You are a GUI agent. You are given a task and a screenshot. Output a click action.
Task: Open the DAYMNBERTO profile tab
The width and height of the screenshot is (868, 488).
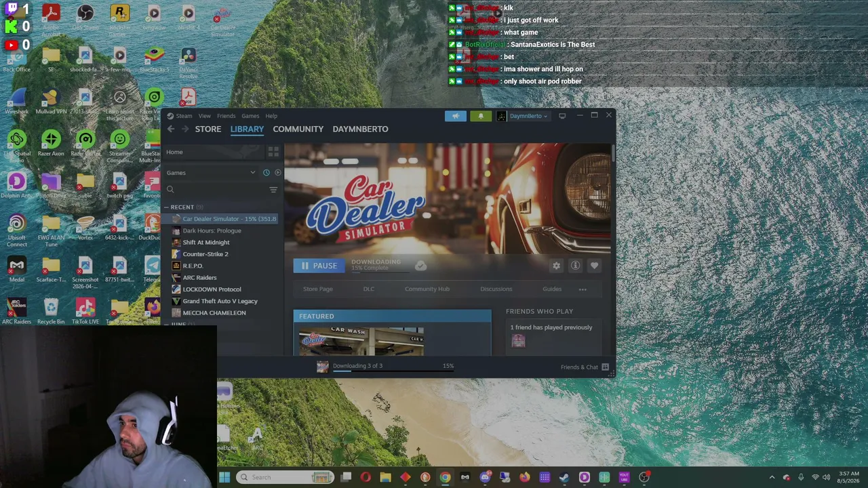point(360,129)
